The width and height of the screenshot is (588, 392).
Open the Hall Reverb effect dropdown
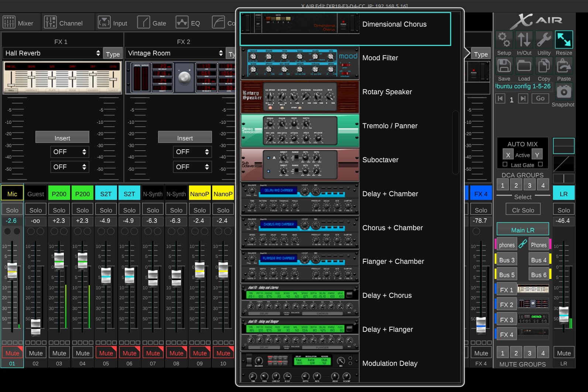52,53
